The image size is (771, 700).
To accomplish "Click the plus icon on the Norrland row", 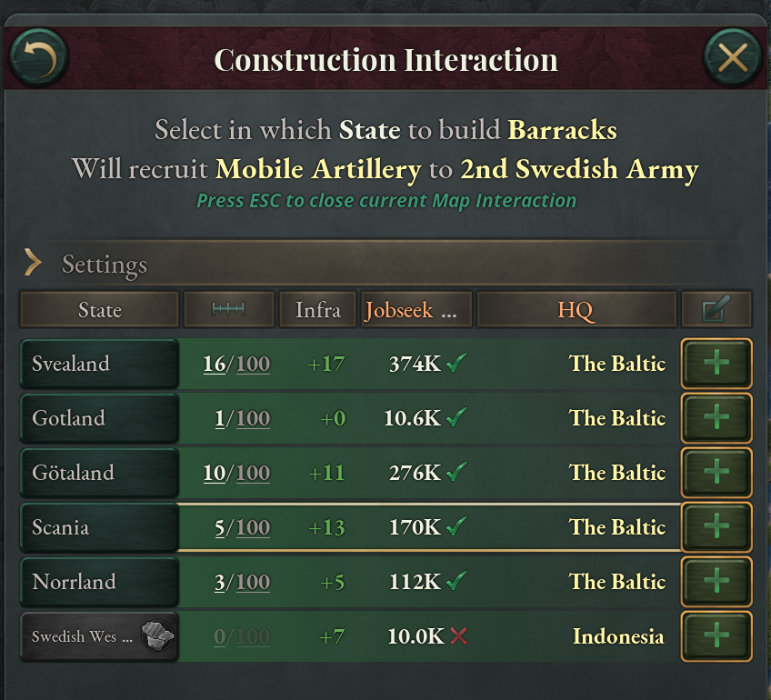I will (x=716, y=582).
